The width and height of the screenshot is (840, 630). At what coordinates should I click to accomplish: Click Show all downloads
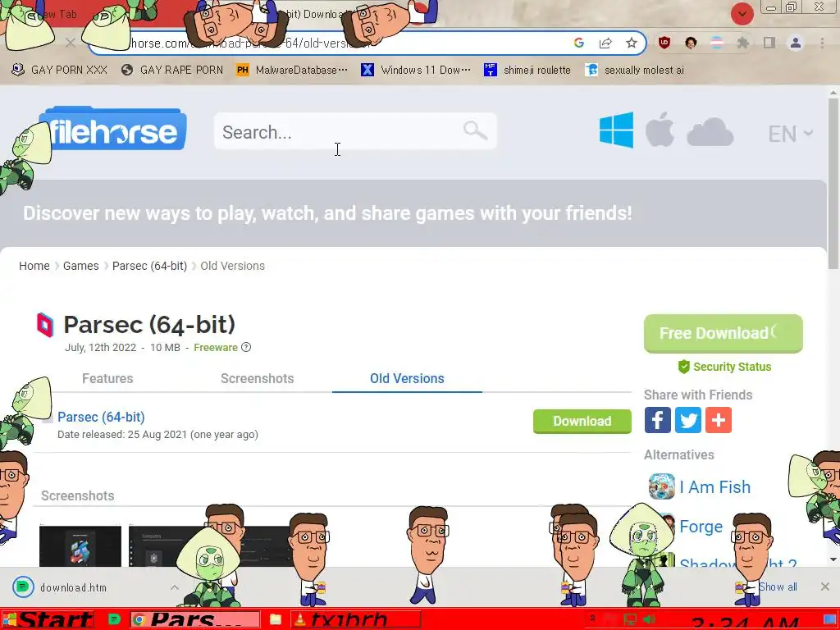[x=778, y=587]
